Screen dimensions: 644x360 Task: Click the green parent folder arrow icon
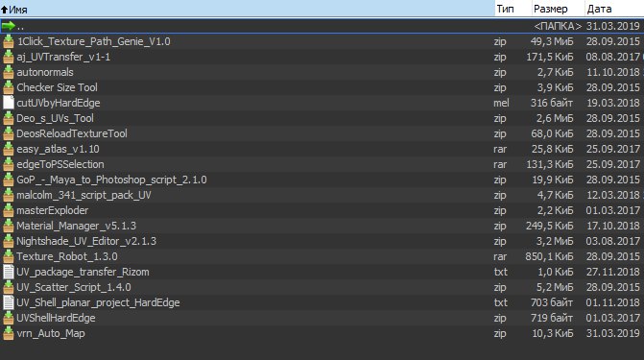(9, 26)
